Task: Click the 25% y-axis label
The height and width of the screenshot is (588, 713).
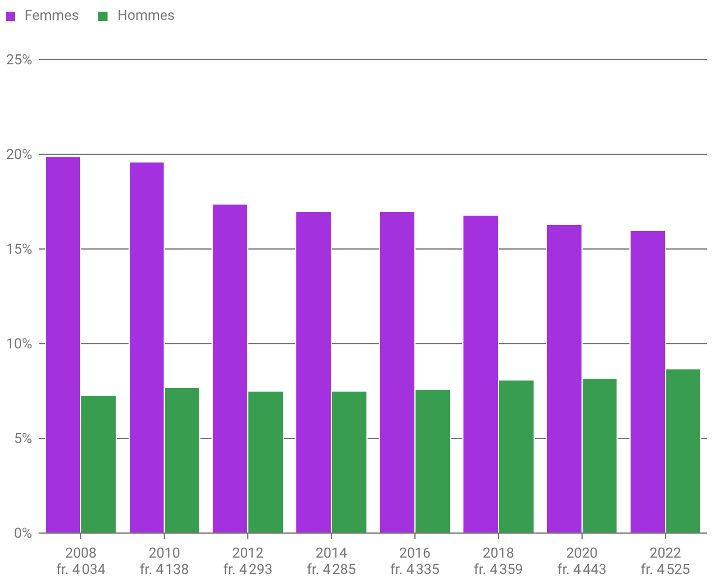Action: pyautogui.click(x=19, y=60)
